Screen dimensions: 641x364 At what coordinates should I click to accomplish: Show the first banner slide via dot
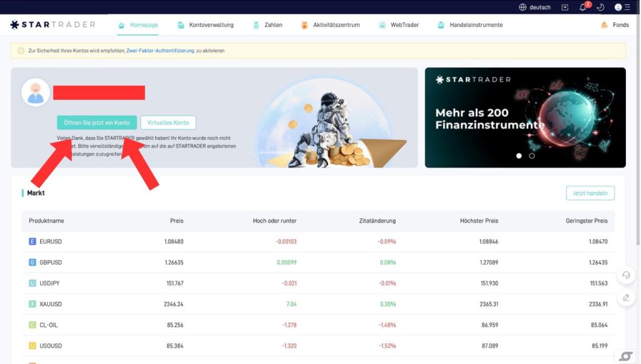click(519, 156)
